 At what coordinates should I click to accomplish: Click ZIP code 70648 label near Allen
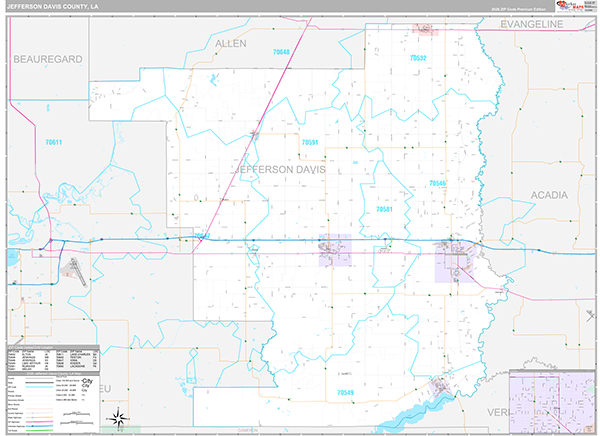(280, 52)
